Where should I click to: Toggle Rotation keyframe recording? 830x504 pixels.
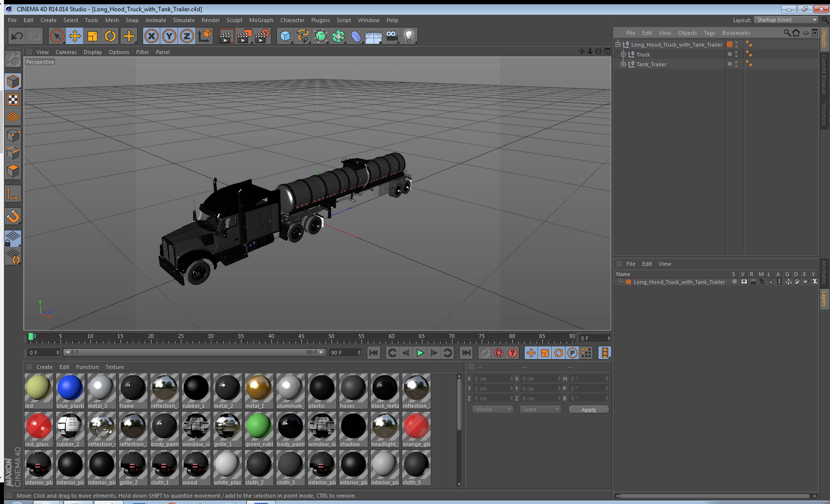pos(559,353)
